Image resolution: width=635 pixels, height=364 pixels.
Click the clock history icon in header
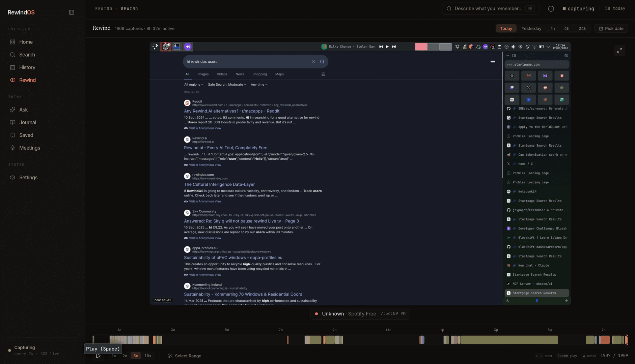click(x=551, y=9)
